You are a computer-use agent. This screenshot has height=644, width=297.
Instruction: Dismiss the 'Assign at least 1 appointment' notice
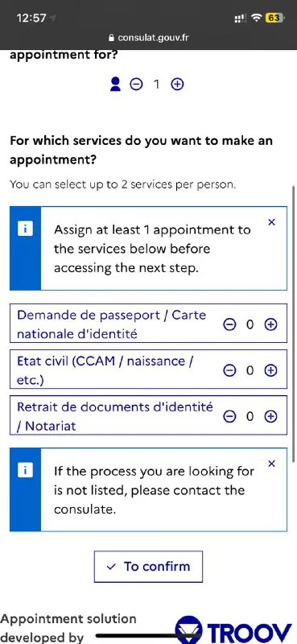pos(271,222)
